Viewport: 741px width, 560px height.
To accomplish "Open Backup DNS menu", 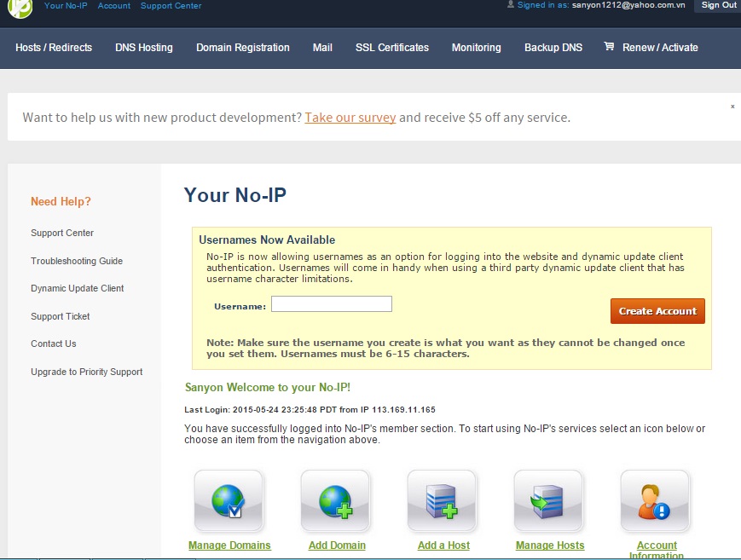I will click(553, 48).
